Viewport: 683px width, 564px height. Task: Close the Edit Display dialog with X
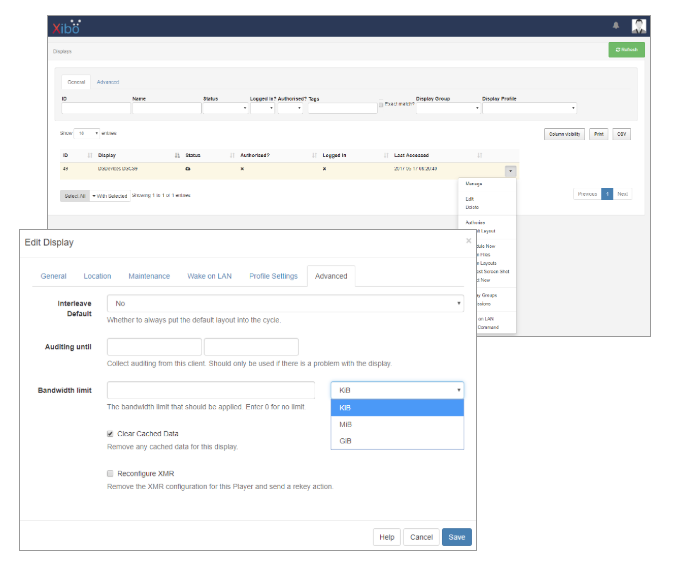click(x=468, y=241)
